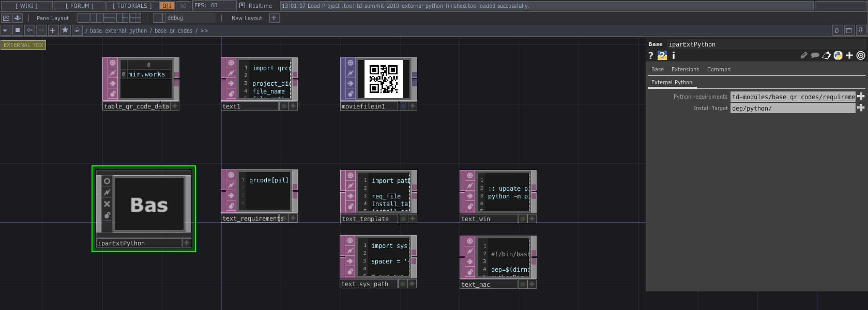Open the TUTORIALS link
The height and width of the screenshot is (310, 868).
[132, 6]
